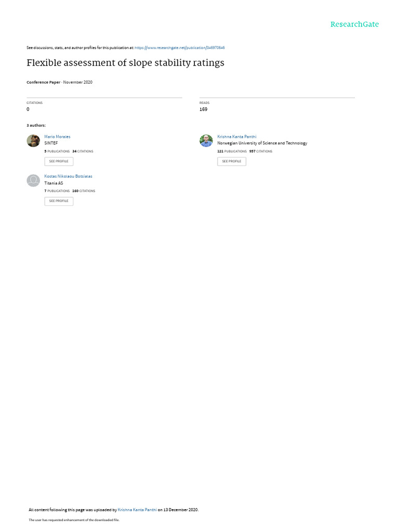This screenshot has height=532, width=399.
Task: Click Krishna Kanta Panthi's profile photo
Action: tap(206, 140)
